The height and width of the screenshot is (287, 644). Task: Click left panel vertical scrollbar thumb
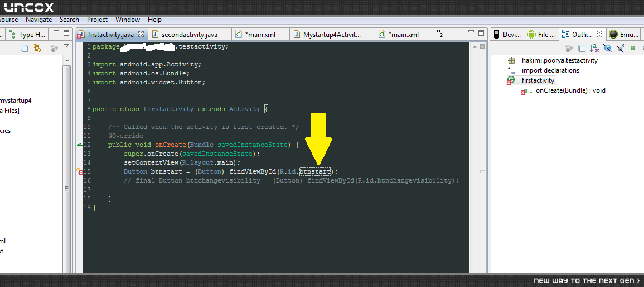click(66, 189)
